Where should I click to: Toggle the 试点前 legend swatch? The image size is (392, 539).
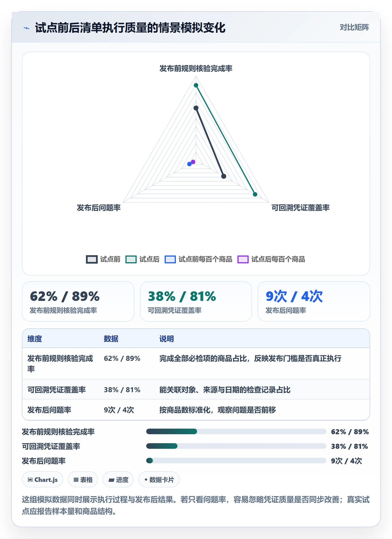[x=92, y=259]
